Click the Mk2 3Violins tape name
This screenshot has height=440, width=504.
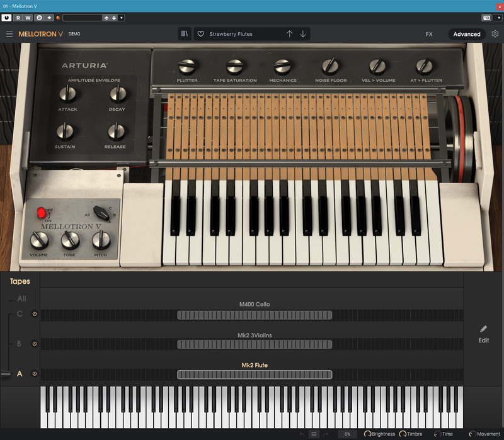click(255, 335)
